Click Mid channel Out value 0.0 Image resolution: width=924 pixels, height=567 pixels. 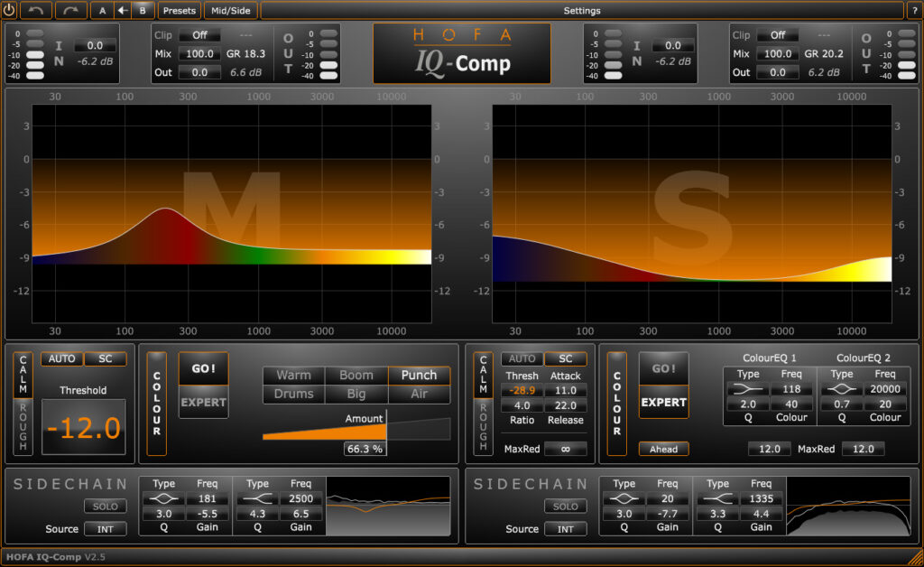tap(199, 72)
